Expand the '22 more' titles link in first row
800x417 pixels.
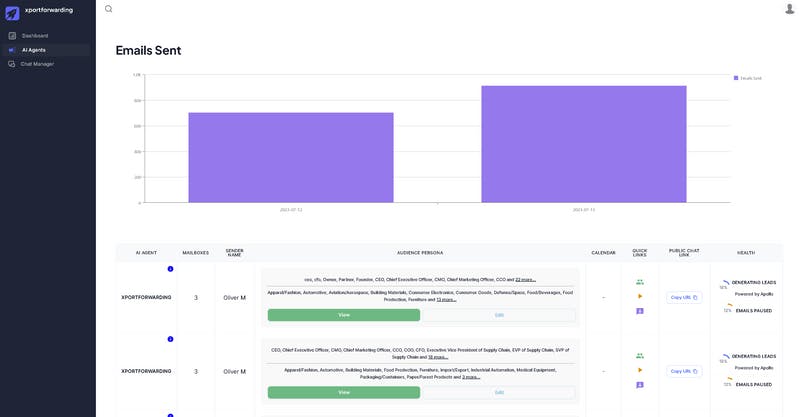coord(526,280)
